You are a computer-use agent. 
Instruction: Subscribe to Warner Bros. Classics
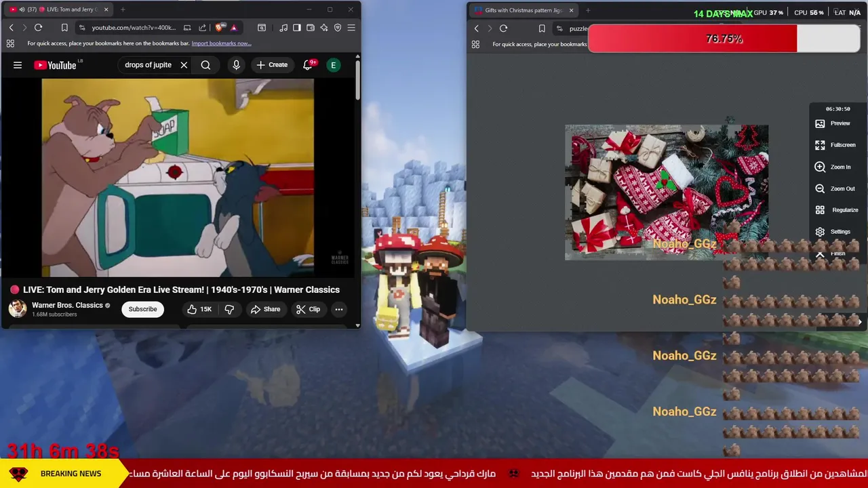[x=142, y=309]
